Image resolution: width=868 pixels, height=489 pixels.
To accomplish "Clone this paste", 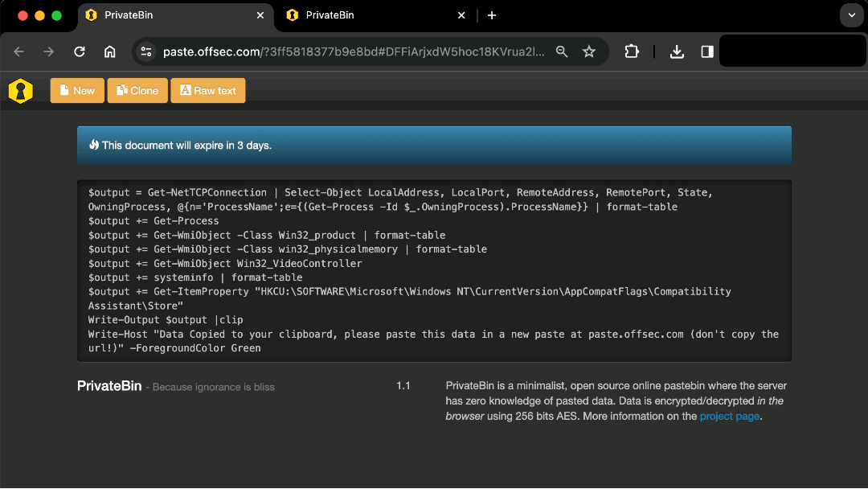I will click(x=137, y=90).
